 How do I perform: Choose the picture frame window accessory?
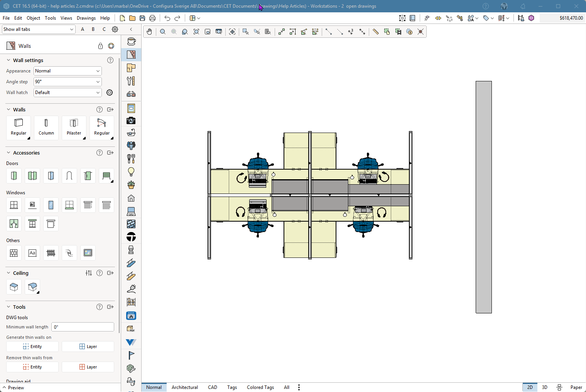point(32,205)
